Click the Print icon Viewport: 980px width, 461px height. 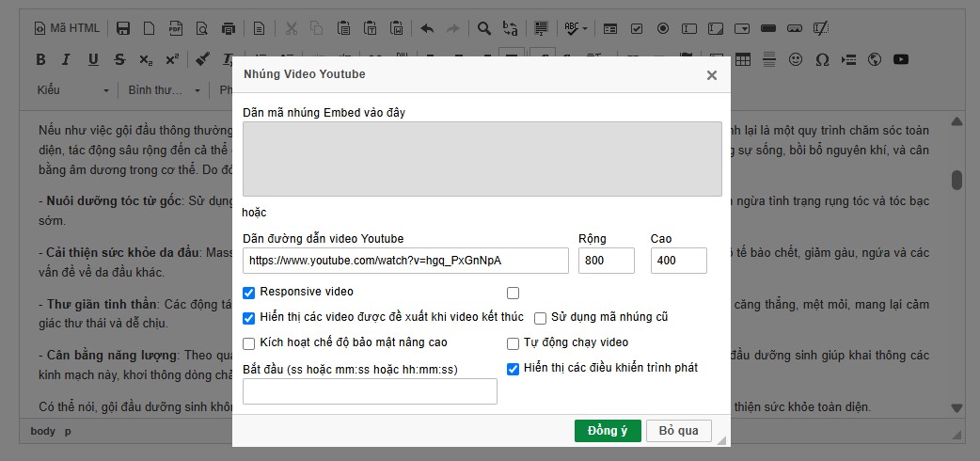[229, 28]
